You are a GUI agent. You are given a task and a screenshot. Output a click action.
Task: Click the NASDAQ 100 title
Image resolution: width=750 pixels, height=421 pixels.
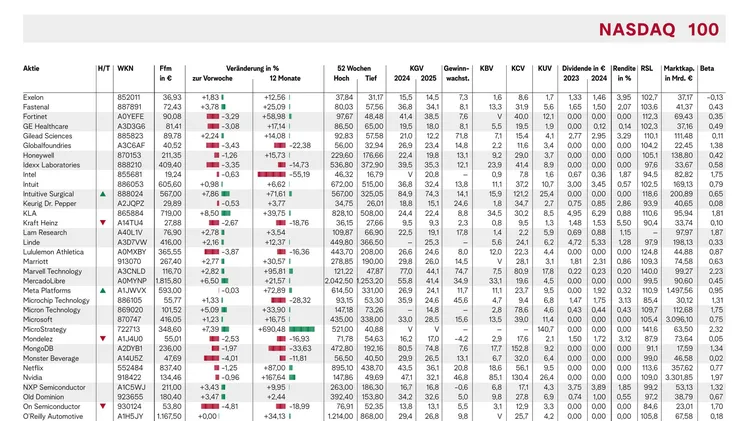point(659,30)
